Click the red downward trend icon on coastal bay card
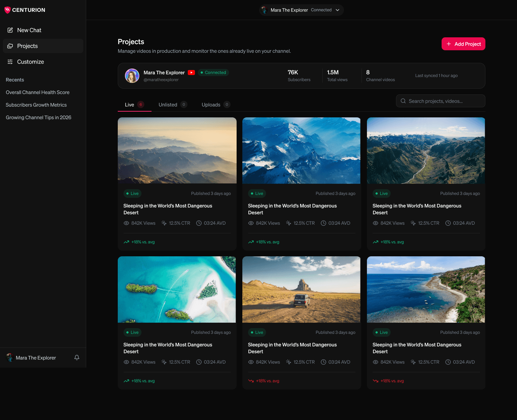The height and width of the screenshot is (420, 517). (x=376, y=381)
